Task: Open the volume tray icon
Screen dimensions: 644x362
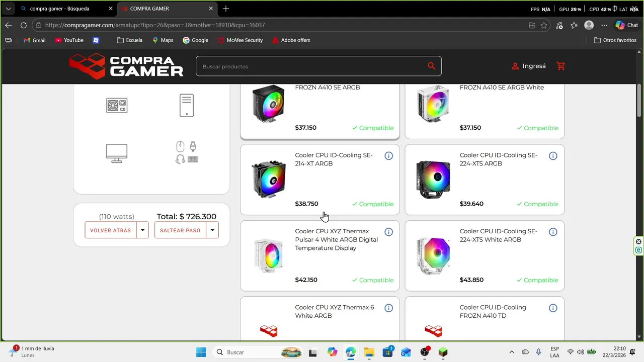Action: [x=580, y=352]
